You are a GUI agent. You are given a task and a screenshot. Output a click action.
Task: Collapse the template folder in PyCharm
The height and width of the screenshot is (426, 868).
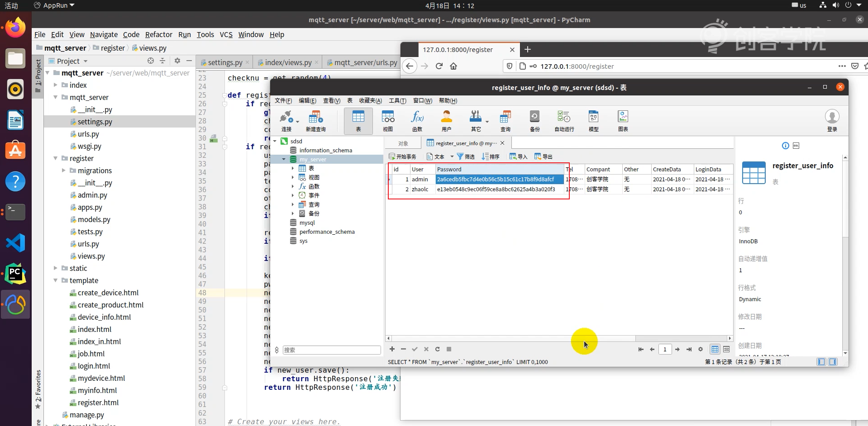point(56,280)
